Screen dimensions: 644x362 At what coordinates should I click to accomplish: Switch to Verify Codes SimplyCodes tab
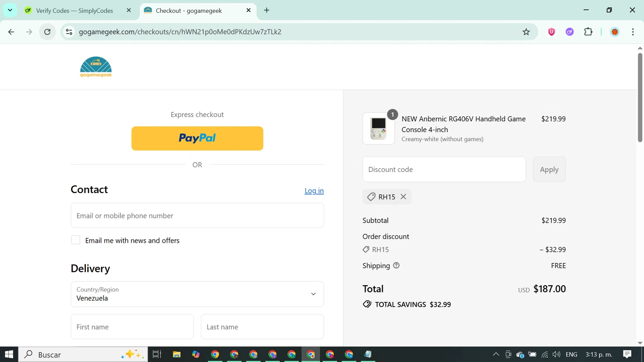point(74,10)
